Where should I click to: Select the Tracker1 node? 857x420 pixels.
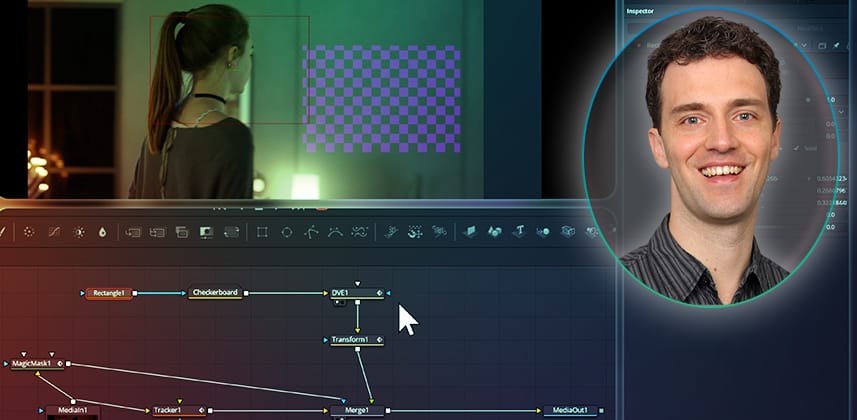(179, 410)
